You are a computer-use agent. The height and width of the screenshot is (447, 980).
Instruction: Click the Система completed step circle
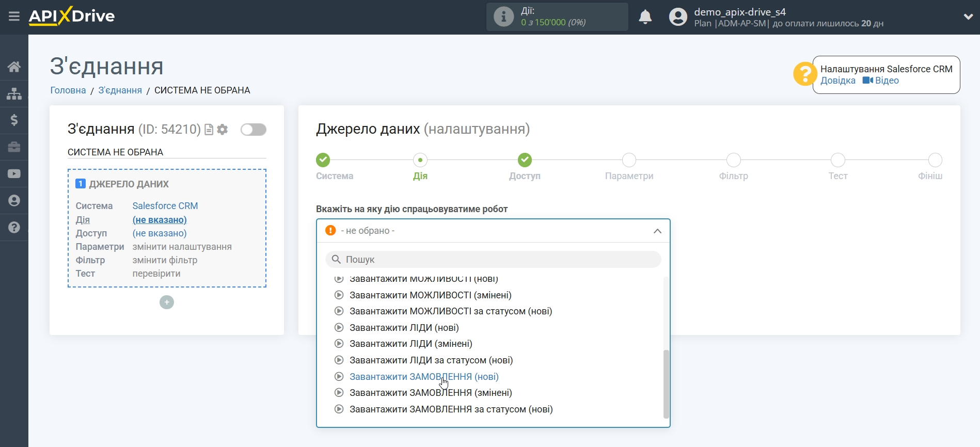coord(323,160)
